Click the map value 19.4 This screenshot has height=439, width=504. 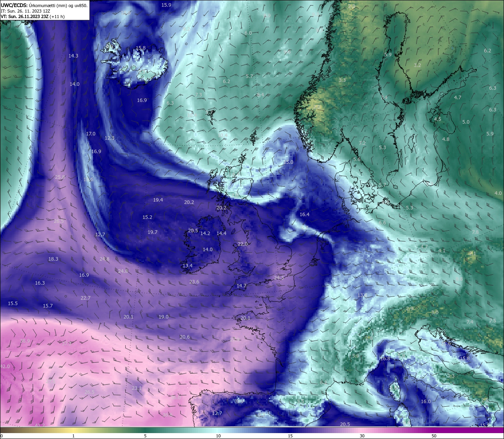pyautogui.click(x=158, y=200)
